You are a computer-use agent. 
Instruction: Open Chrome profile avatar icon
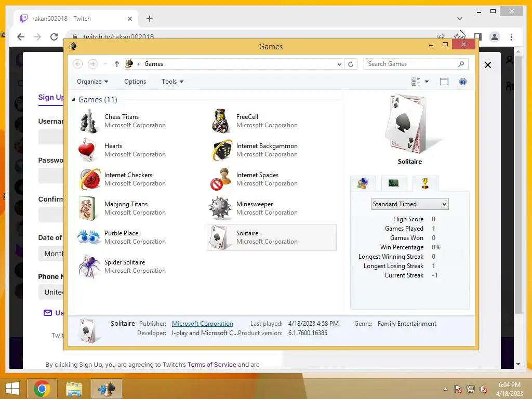(x=495, y=37)
